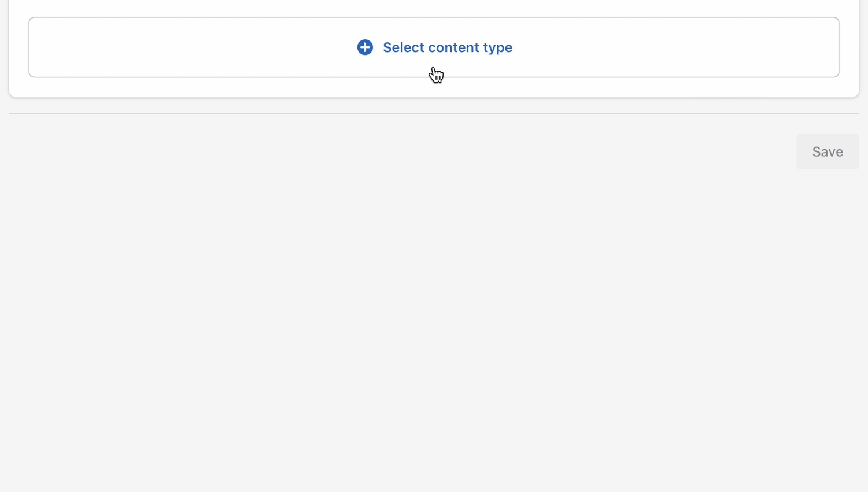Open the Select content type picker

click(x=434, y=47)
